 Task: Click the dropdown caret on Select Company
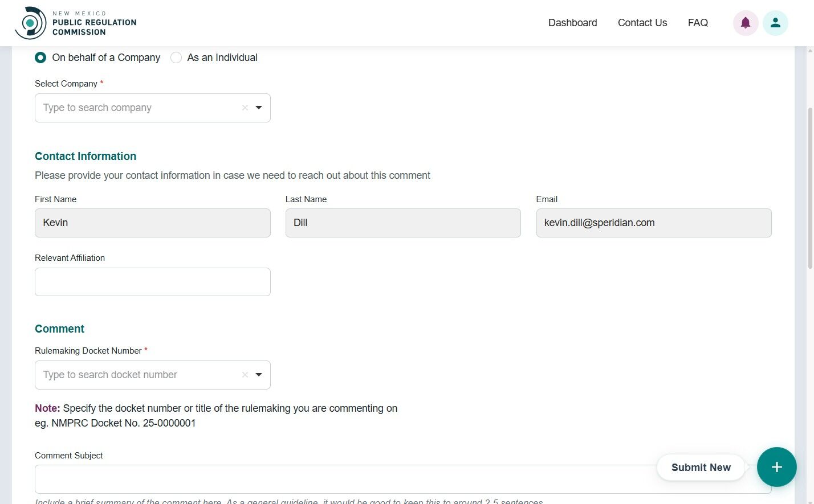(259, 108)
